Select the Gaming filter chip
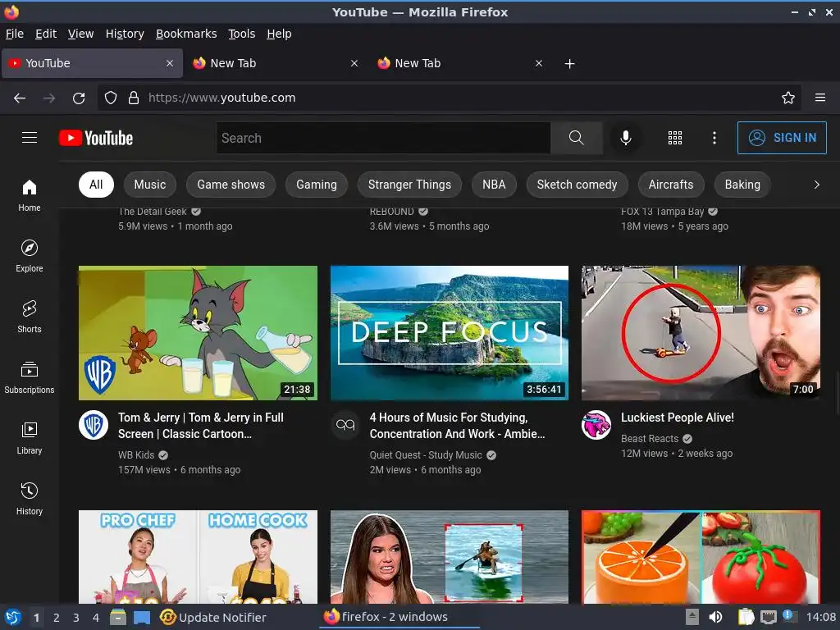This screenshot has height=630, width=840. pyautogui.click(x=317, y=185)
